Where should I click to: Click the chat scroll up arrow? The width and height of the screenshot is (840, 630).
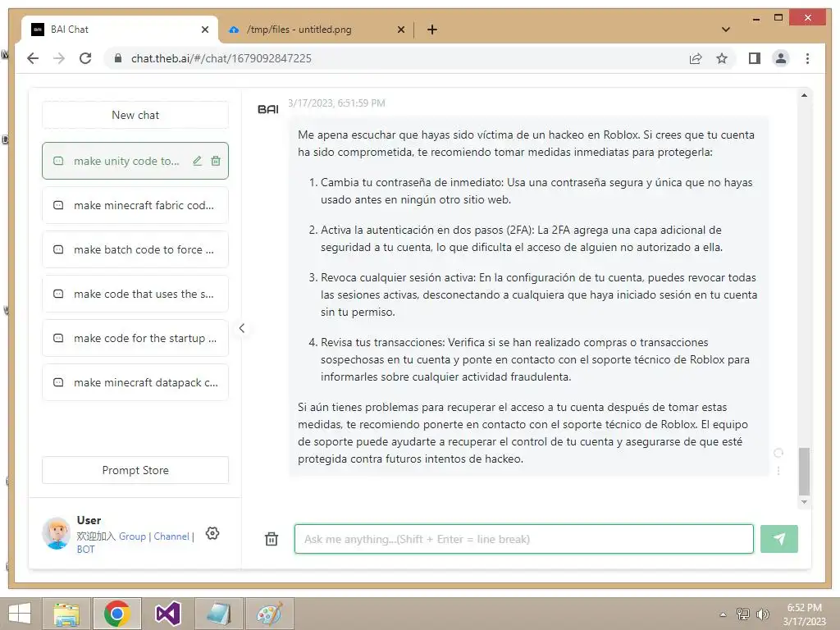click(x=804, y=95)
